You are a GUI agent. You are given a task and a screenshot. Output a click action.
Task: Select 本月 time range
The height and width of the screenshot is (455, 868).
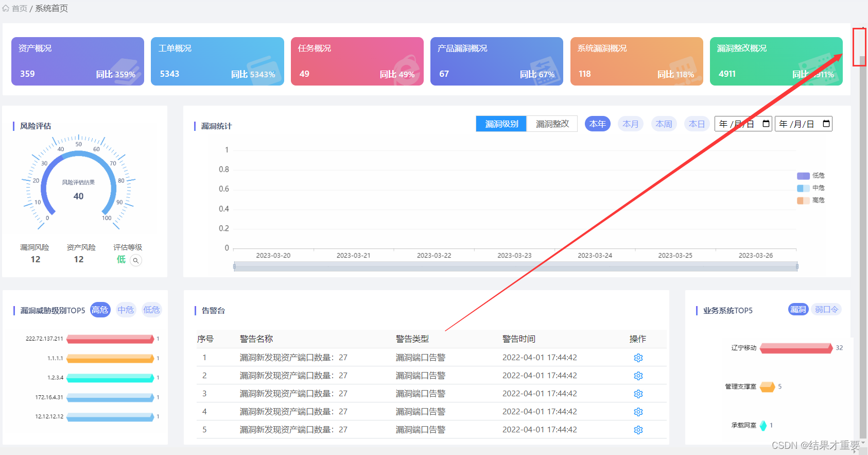(631, 124)
